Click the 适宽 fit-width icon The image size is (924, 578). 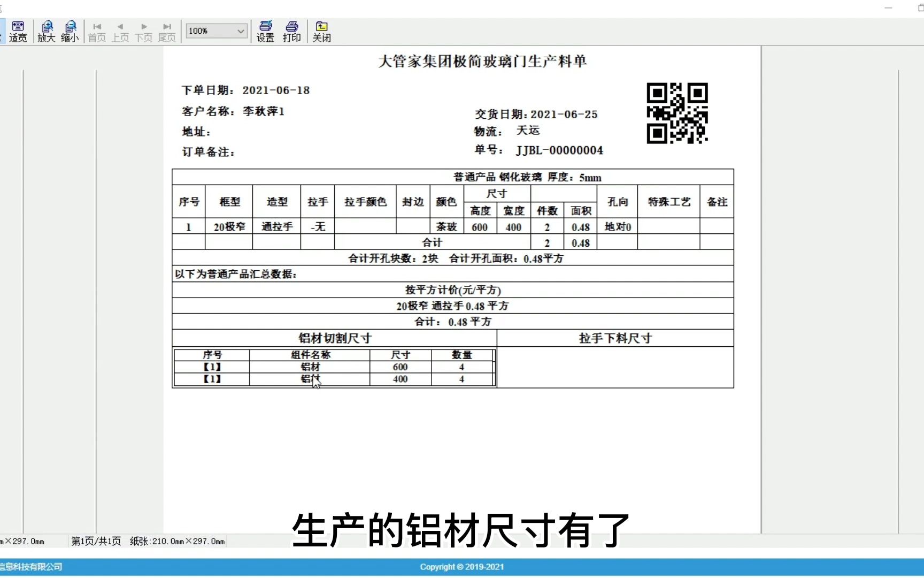18,32
